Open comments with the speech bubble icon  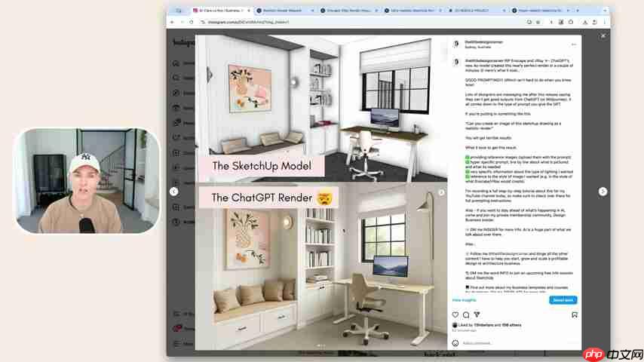(466, 314)
